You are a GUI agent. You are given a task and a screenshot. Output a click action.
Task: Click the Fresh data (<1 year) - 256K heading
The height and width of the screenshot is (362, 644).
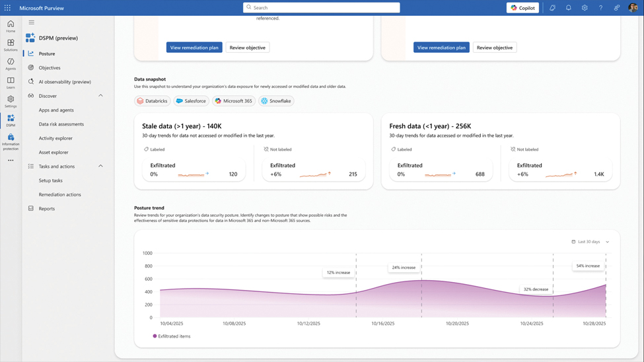click(430, 126)
